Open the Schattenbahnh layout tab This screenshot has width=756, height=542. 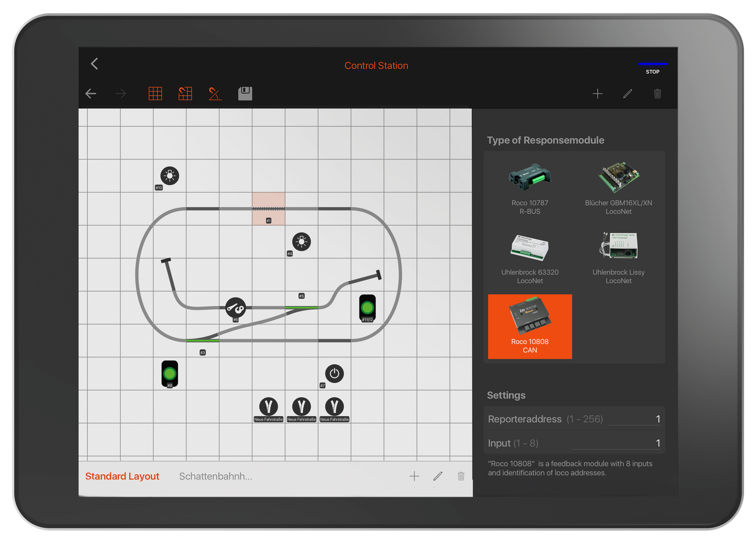pos(216,476)
